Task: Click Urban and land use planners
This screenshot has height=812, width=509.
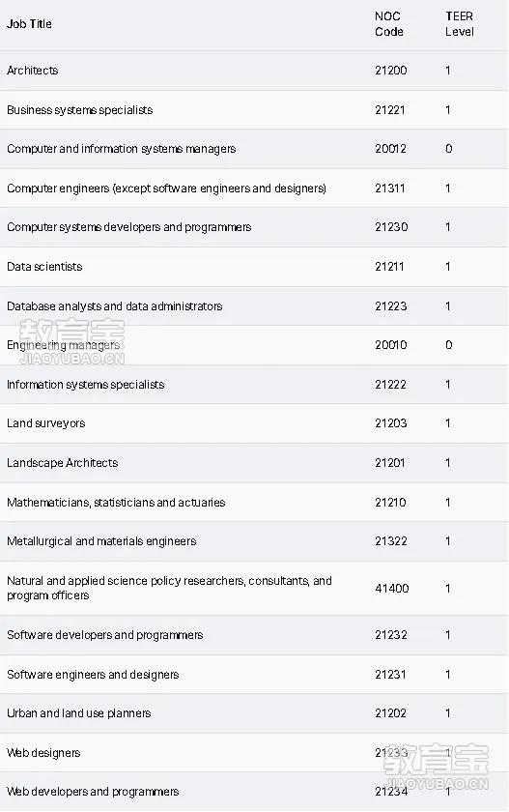Action: (78, 713)
